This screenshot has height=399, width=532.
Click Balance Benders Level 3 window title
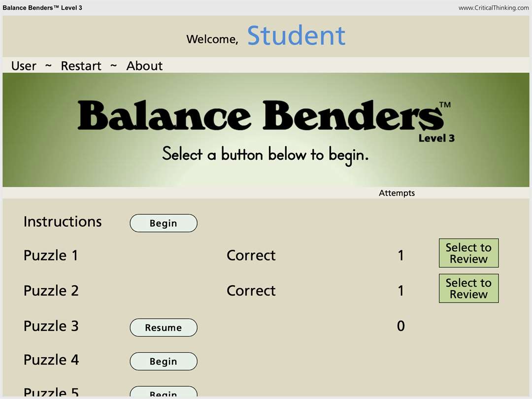42,8
